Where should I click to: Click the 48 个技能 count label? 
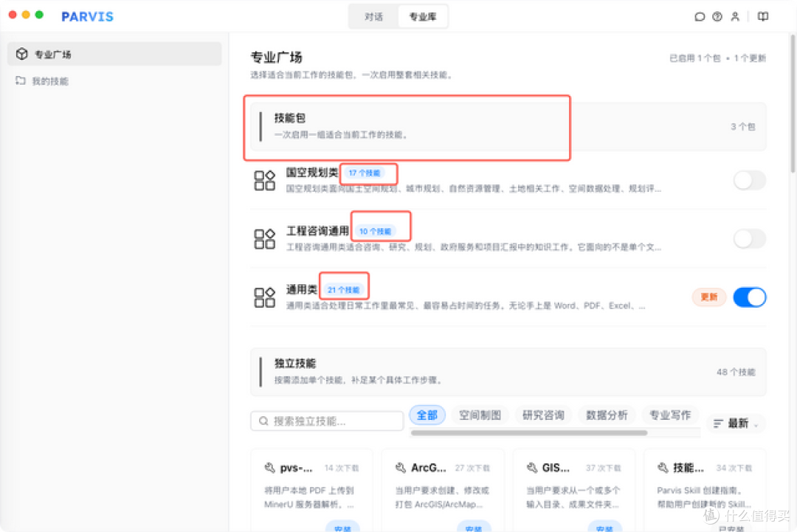(x=736, y=372)
